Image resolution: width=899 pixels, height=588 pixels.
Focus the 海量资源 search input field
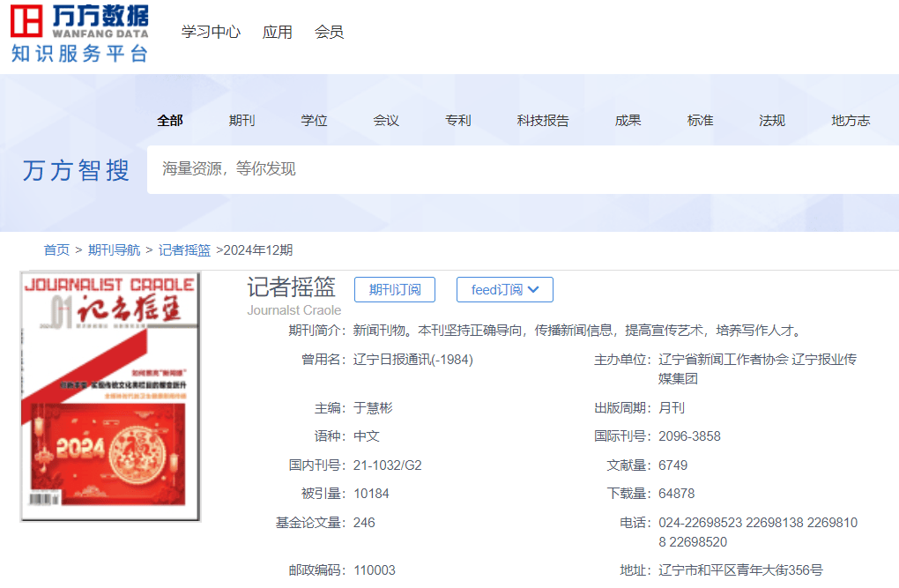coord(523,169)
